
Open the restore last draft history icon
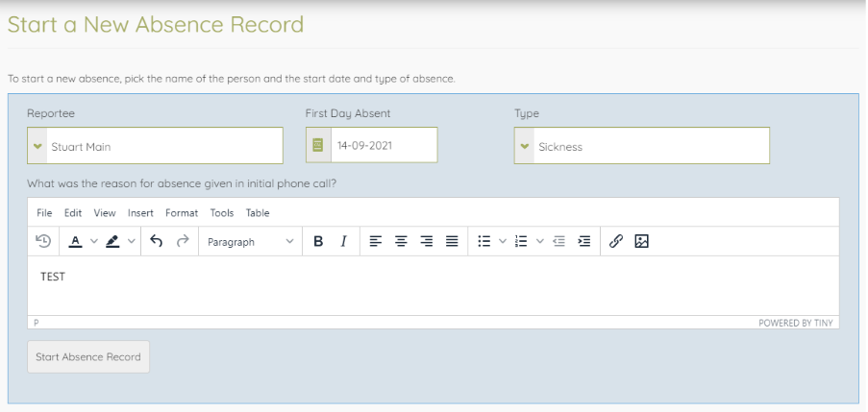coord(43,241)
